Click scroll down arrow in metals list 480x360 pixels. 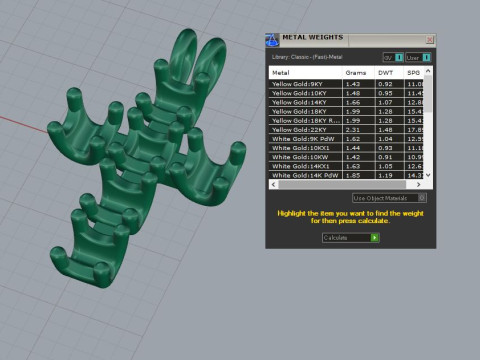coord(428,175)
